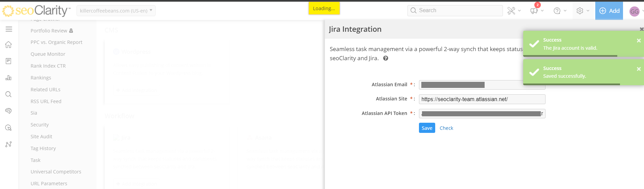Click the bar chart icon in sidebar

click(x=8, y=78)
